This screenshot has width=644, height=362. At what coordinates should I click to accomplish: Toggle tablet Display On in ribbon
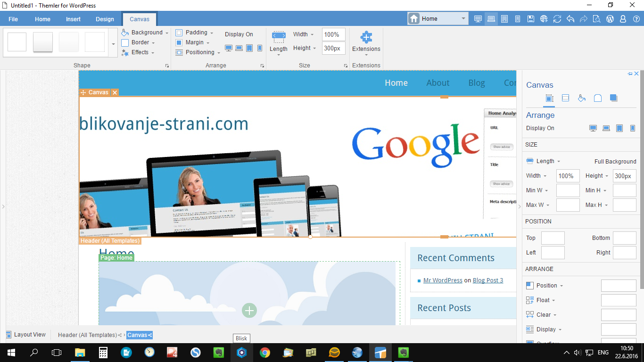(249, 48)
